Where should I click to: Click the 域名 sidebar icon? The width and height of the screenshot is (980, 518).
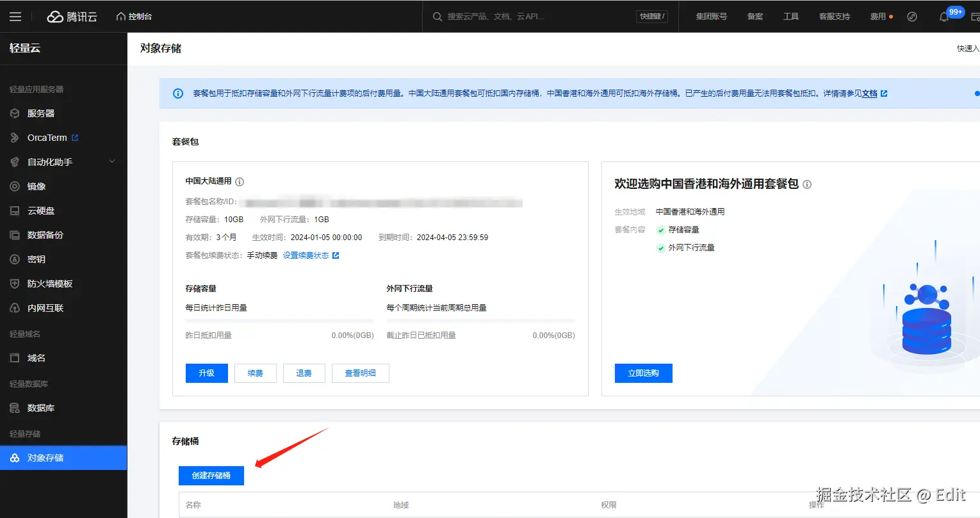[x=15, y=358]
